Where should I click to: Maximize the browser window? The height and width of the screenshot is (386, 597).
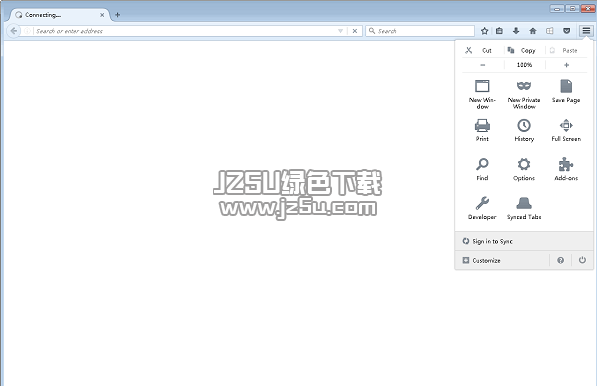pyautogui.click(x=572, y=8)
